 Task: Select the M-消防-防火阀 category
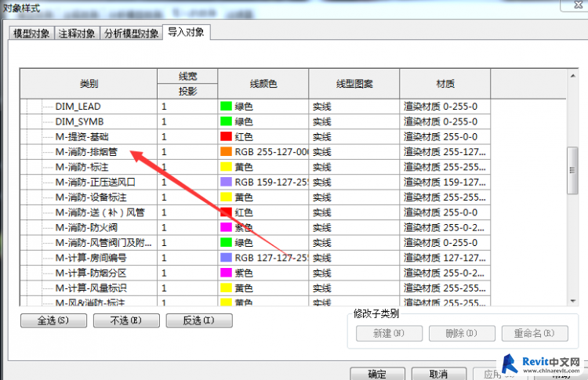86,227
